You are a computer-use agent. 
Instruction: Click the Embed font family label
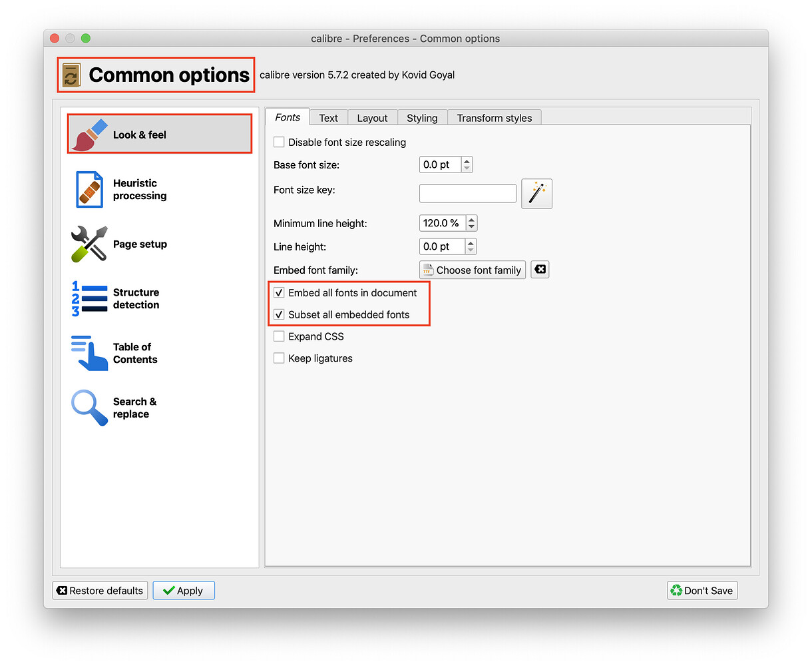[315, 270]
